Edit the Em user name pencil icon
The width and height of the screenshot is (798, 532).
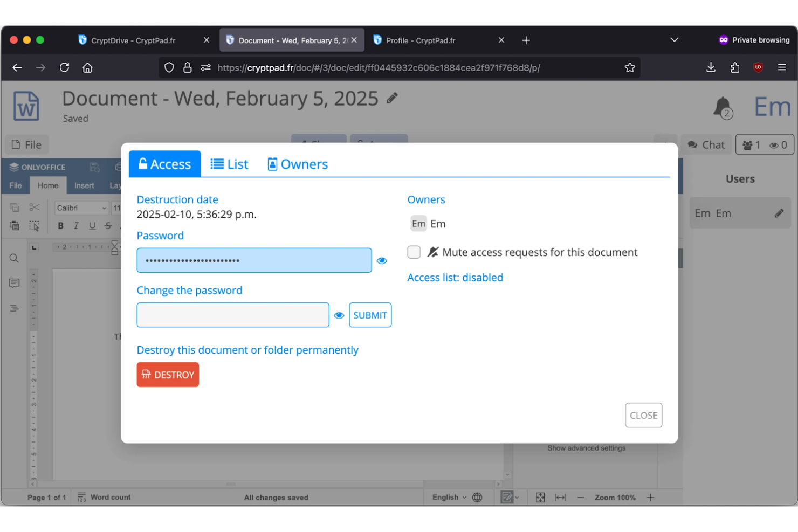(x=779, y=213)
